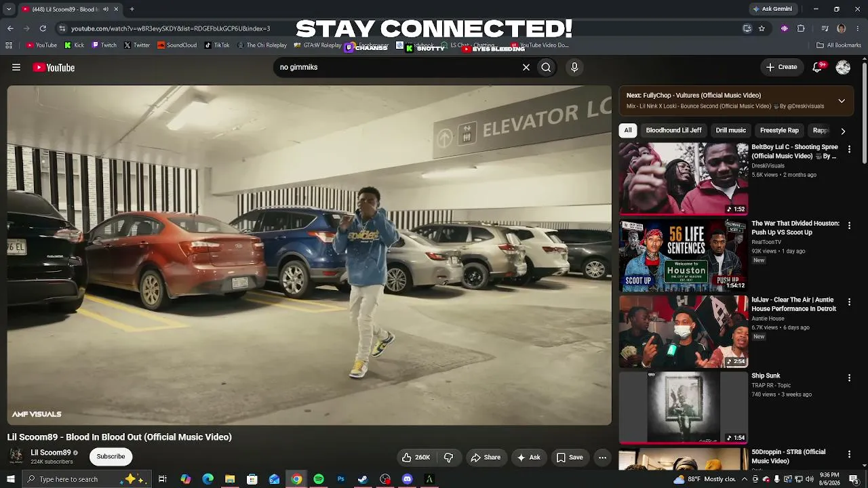Open Photoshop from the taskbar
This screenshot has width=868, height=488.
coord(340,479)
